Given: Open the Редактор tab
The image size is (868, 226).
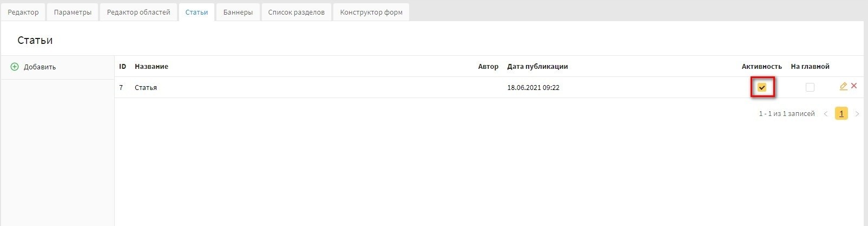Looking at the screenshot, I should 23,12.
